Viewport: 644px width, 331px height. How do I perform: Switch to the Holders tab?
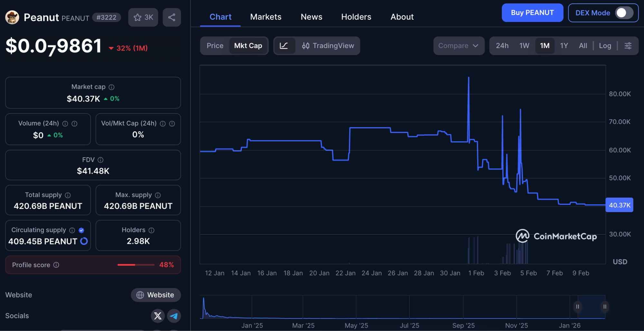[356, 17]
